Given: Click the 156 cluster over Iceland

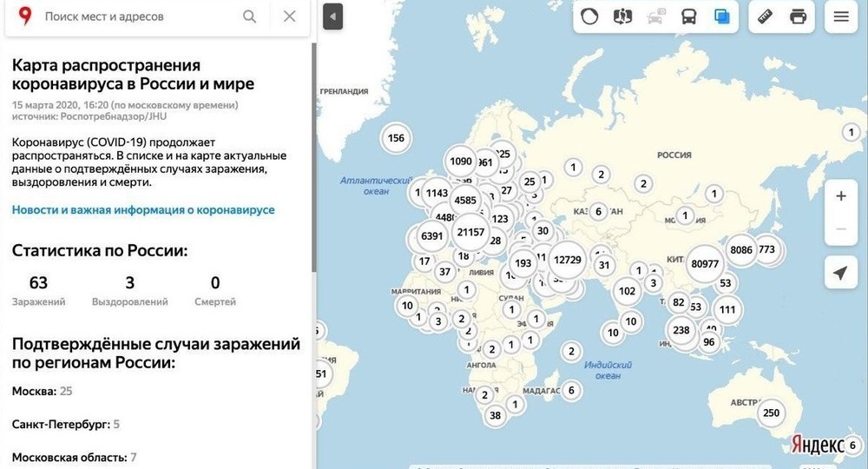Looking at the screenshot, I should tap(396, 138).
